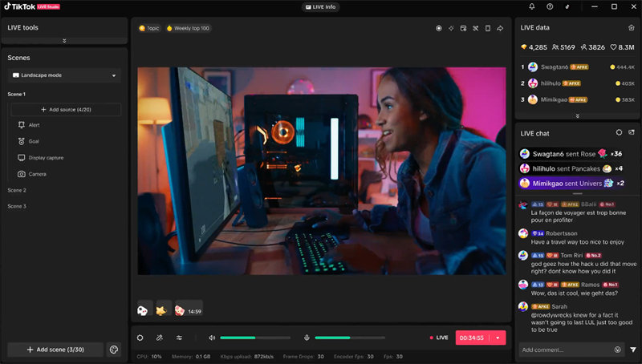Open the Landscape mode dropdown
Image resolution: width=642 pixels, height=364 pixels.
click(x=64, y=75)
